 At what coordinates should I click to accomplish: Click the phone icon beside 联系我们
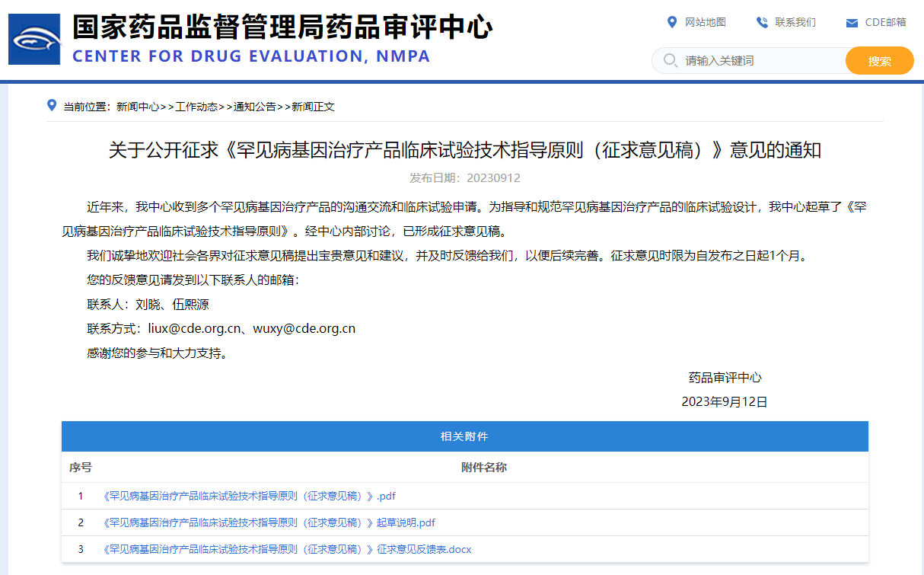click(762, 22)
